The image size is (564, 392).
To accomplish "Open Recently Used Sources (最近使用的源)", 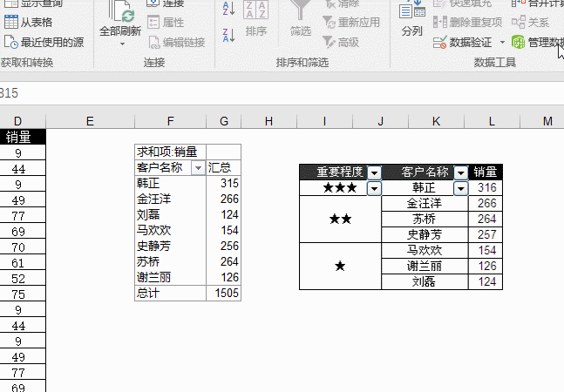I will click(44, 42).
